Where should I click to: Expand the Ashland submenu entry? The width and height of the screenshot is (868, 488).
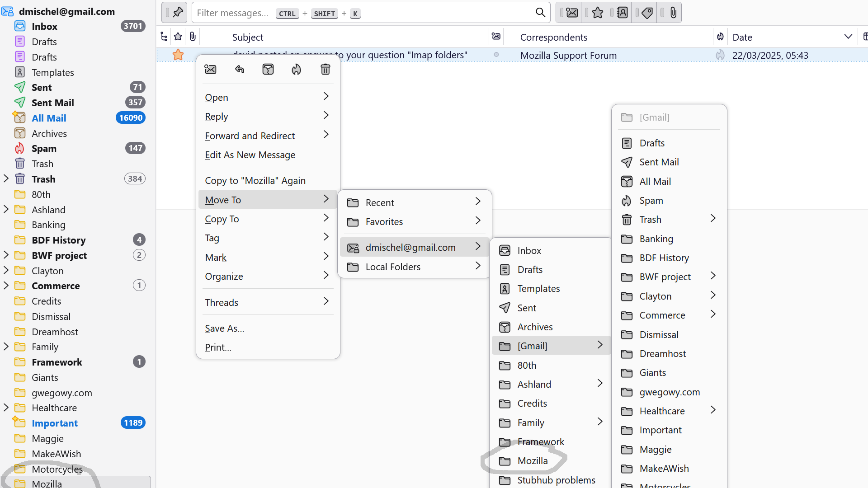551,384
